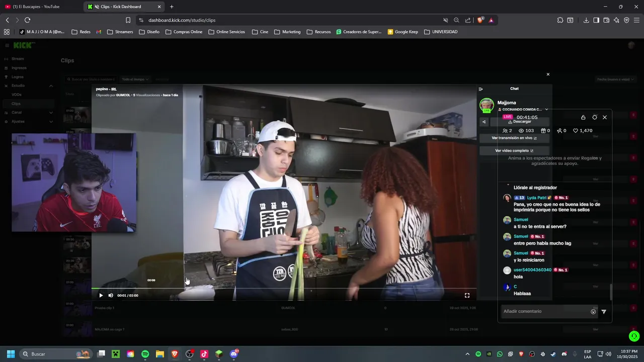Toggle the Kick sidebar hamburger menu
The width and height of the screenshot is (644, 362).
tap(7, 46)
